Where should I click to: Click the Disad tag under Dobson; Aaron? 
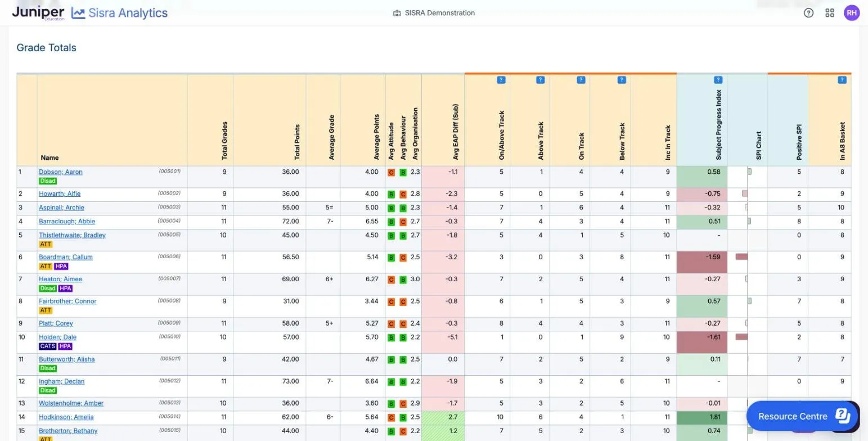tap(47, 181)
